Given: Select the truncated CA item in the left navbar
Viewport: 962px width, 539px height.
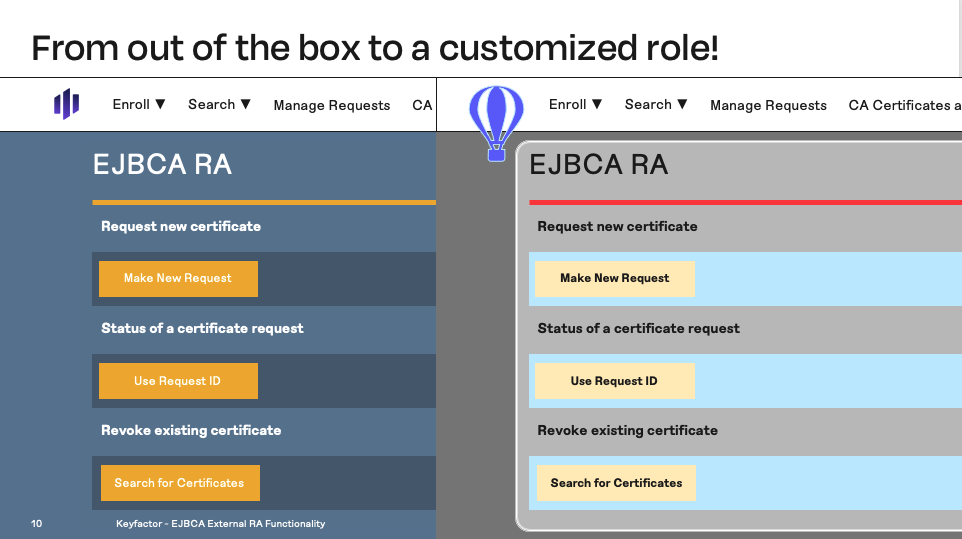Looking at the screenshot, I should 422,105.
